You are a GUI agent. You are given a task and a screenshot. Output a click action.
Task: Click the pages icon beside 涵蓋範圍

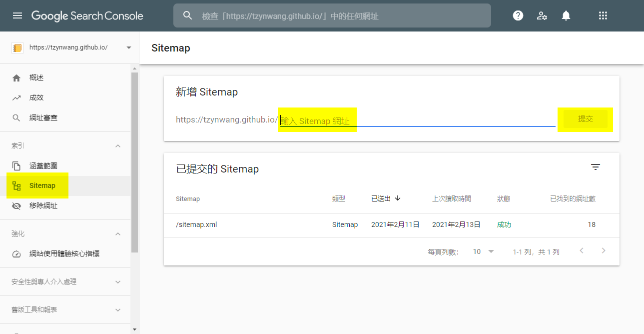pos(16,166)
